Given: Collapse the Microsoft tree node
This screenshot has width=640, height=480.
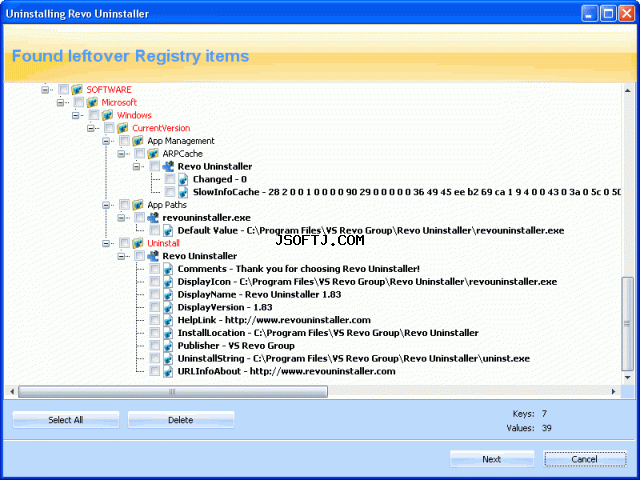Looking at the screenshot, I should [x=60, y=102].
